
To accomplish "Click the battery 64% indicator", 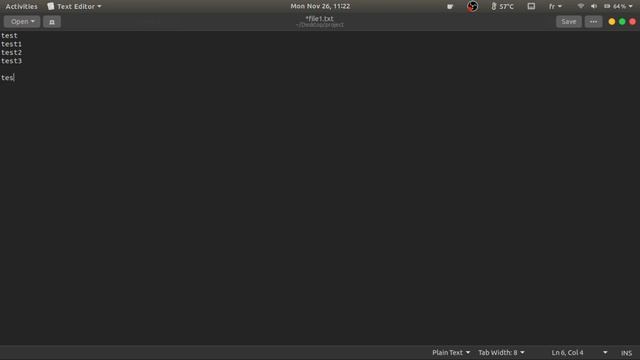I will tap(615, 7).
